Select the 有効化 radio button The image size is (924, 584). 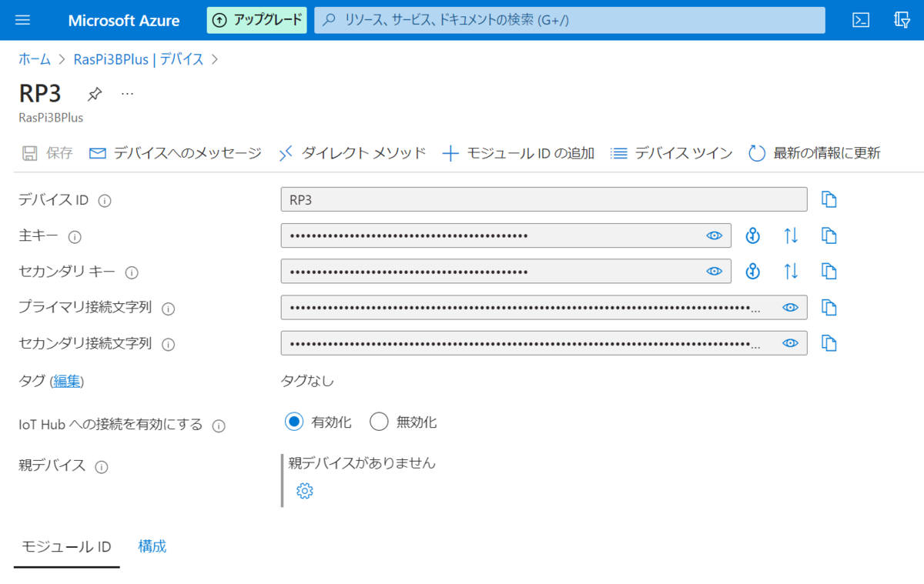pos(293,422)
